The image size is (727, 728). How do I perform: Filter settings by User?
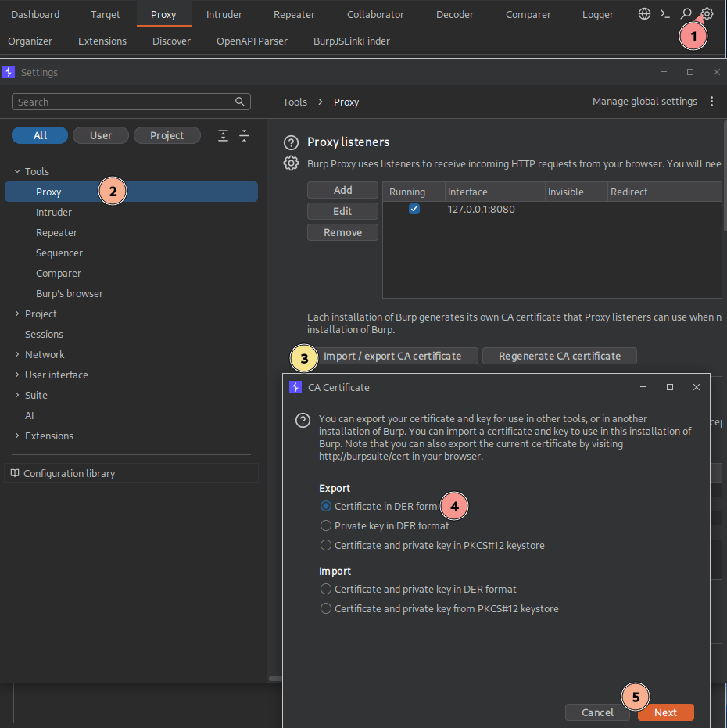(x=101, y=135)
